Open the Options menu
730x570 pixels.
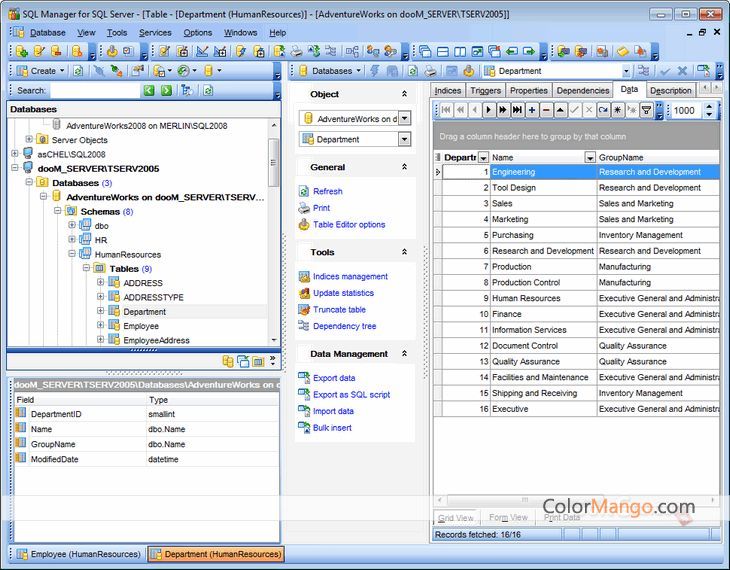(197, 33)
